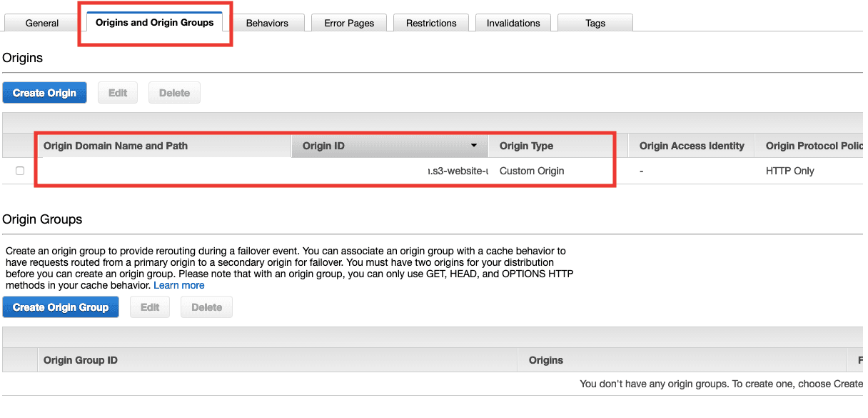Click the Create Origin Group button
The image size is (868, 418).
(61, 307)
